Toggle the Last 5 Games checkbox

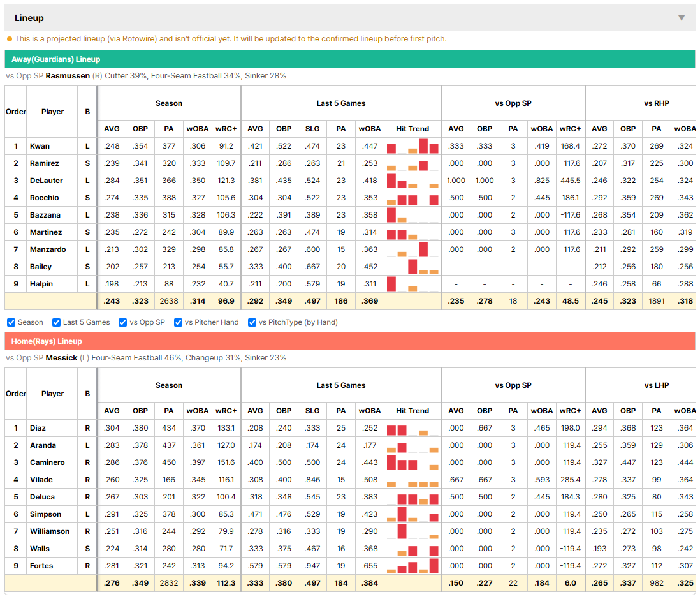[56, 322]
